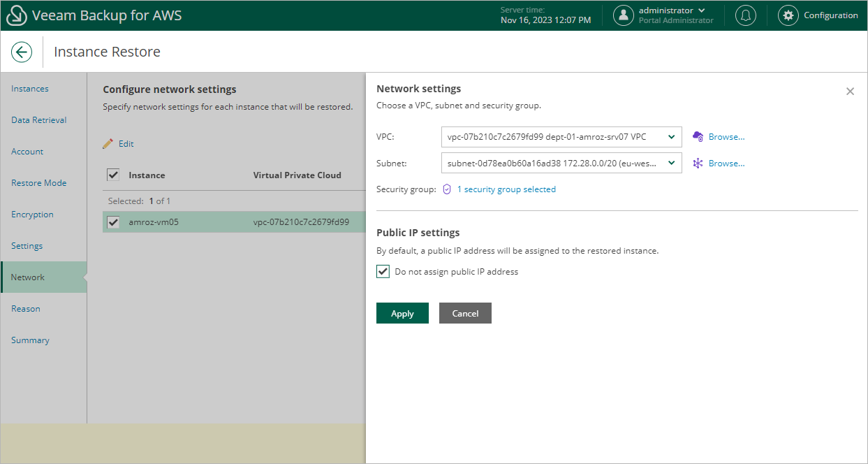
Task: Open the Subnet dropdown
Action: coord(562,164)
